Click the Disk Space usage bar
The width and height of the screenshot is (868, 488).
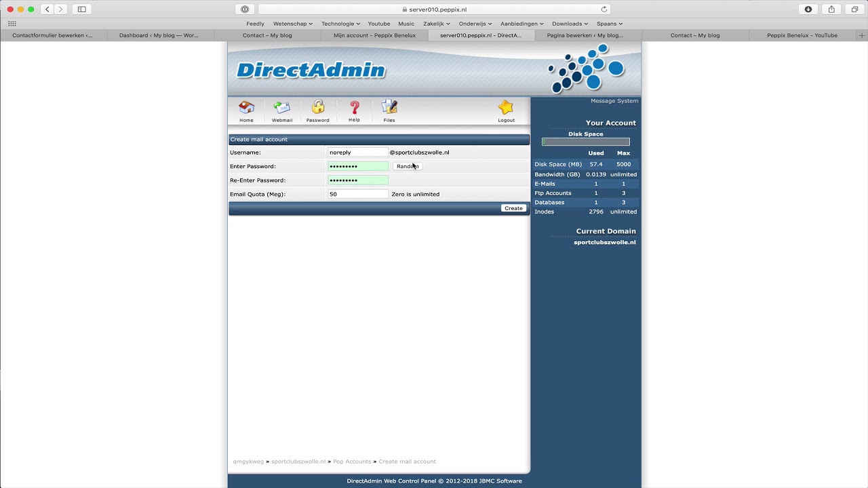[586, 142]
